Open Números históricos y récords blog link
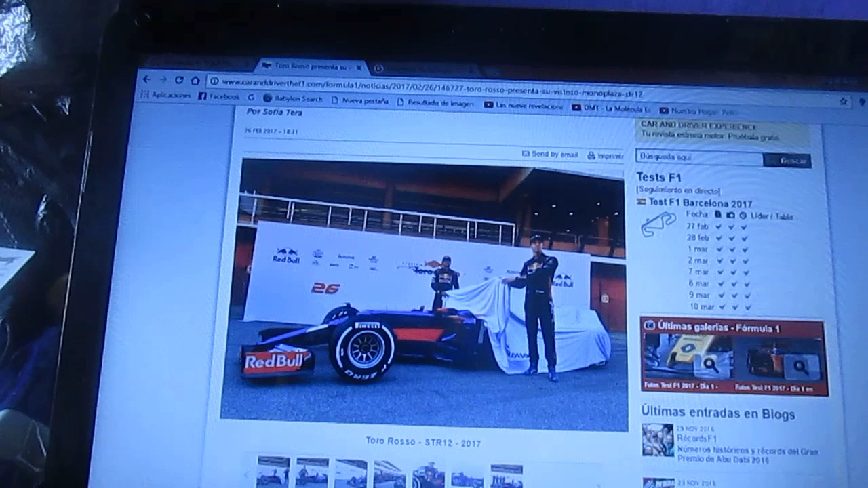868x488 pixels. 747,455
